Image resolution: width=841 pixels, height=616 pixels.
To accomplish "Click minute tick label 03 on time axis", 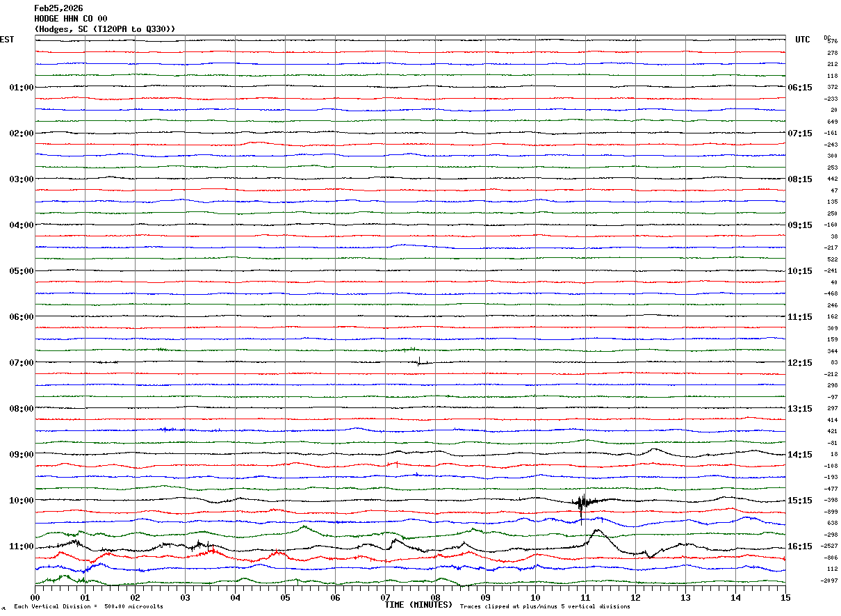I will click(185, 597).
